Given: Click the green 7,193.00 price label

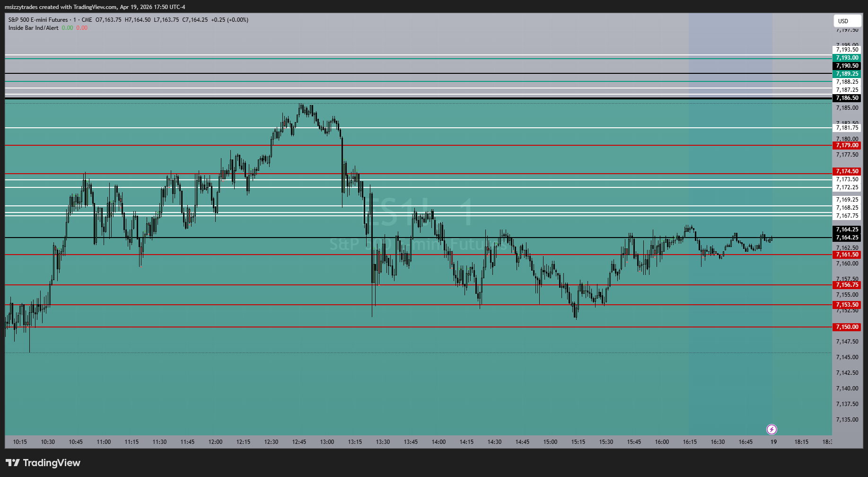Looking at the screenshot, I should pyautogui.click(x=847, y=58).
